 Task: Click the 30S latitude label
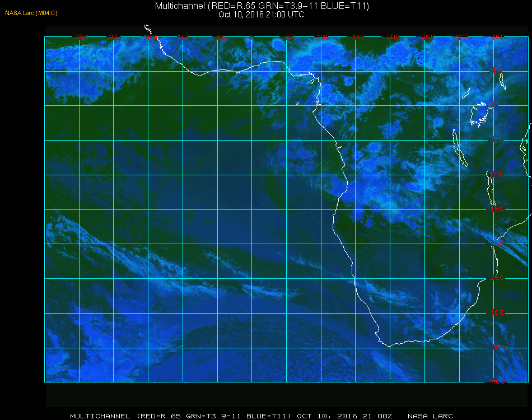[x=497, y=312]
